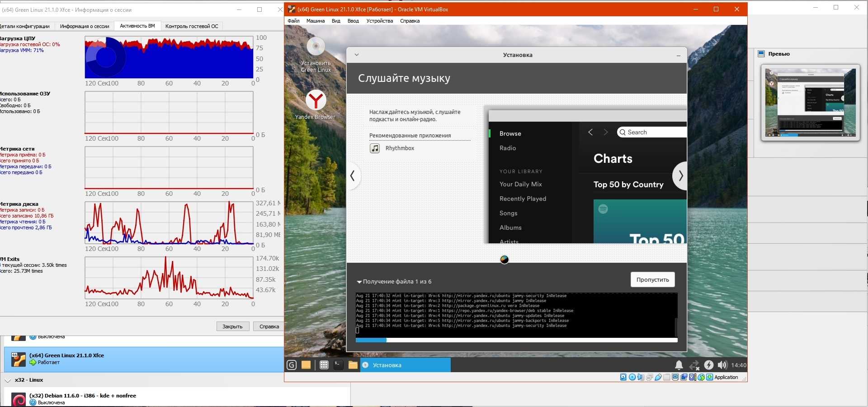Go to the previous installer slide
Screen dimensions: 868x407
[353, 176]
